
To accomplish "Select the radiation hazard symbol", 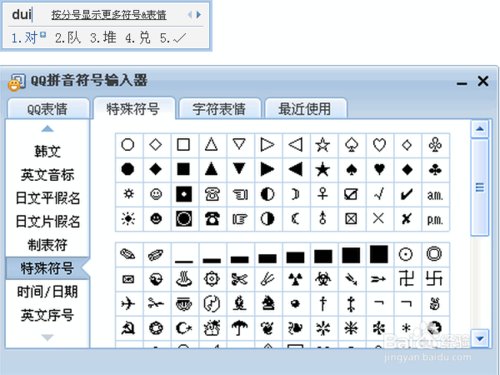I will 295,279.
